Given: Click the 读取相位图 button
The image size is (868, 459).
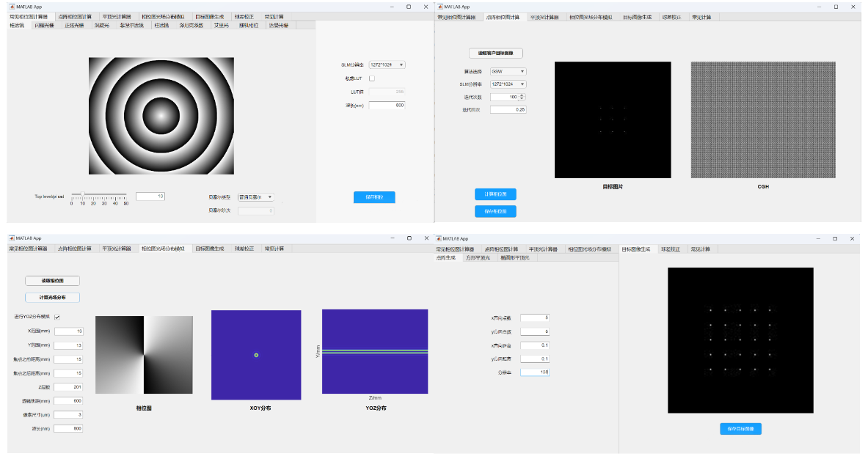Looking at the screenshot, I should click(x=53, y=281).
